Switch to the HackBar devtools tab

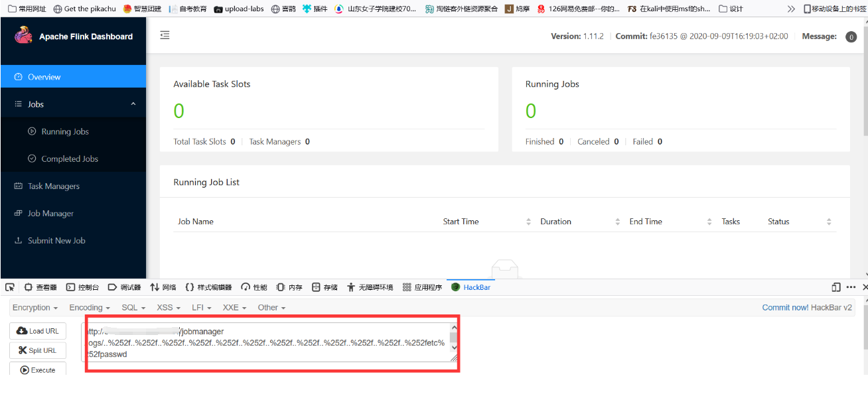(472, 287)
